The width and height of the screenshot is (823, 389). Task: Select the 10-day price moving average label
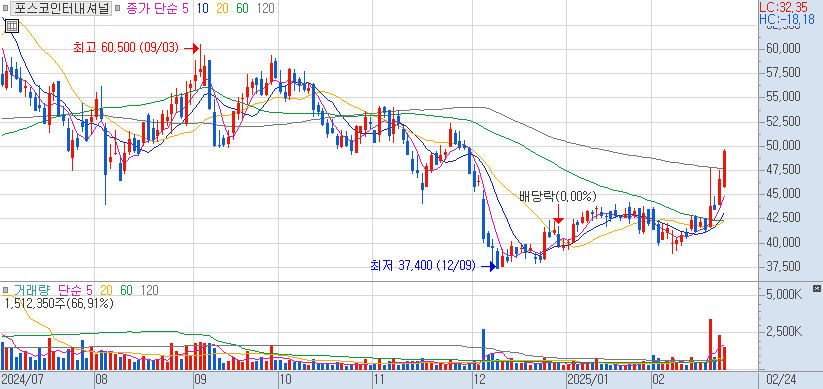tap(203, 8)
